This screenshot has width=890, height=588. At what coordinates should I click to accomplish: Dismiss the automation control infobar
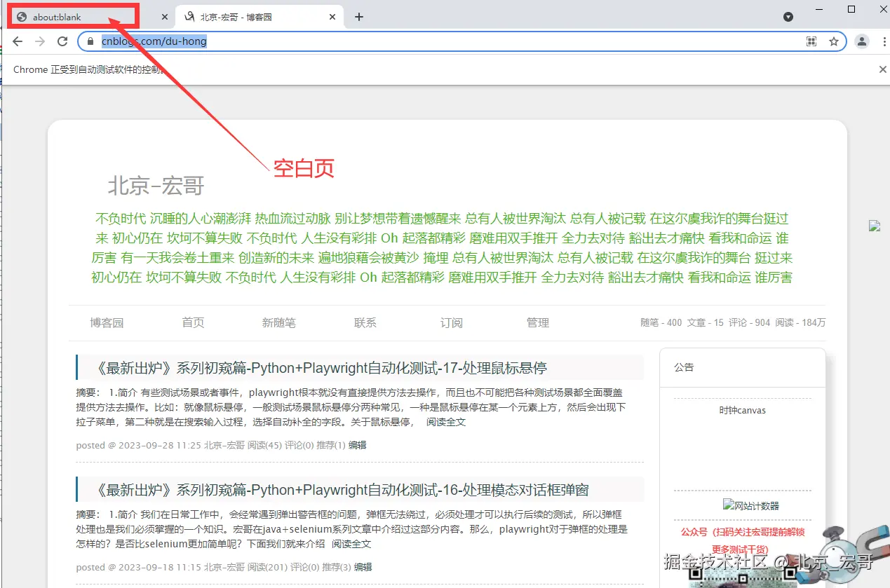pyautogui.click(x=883, y=69)
